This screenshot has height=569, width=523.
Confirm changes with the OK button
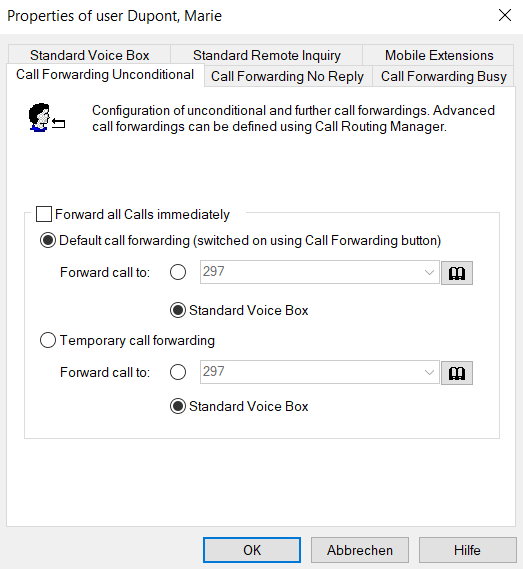[x=252, y=550]
